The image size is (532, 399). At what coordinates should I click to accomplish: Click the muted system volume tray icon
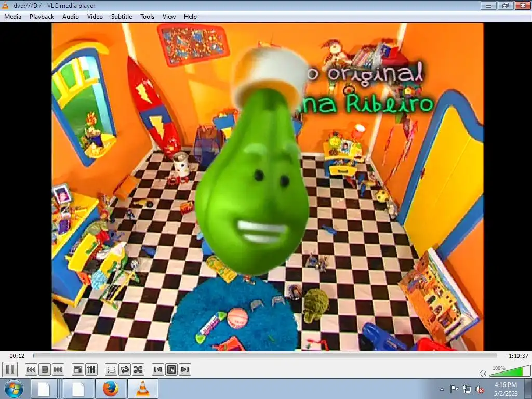(x=480, y=390)
